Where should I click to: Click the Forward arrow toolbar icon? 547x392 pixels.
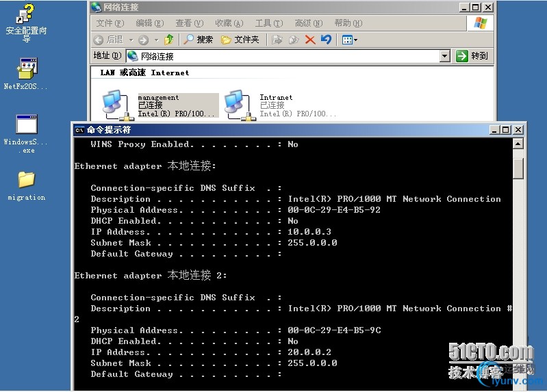143,40
